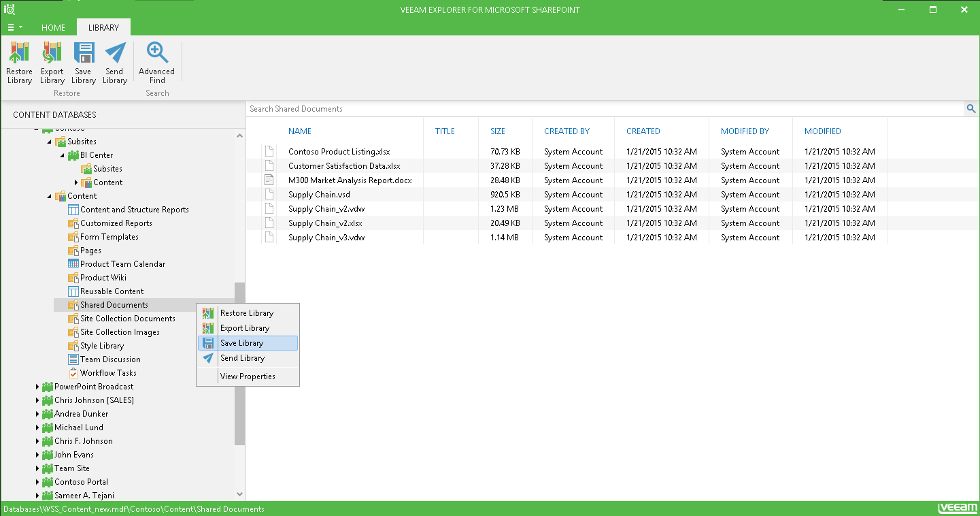Click the BI Center site icon
This screenshot has width=980, height=516.
73,155
